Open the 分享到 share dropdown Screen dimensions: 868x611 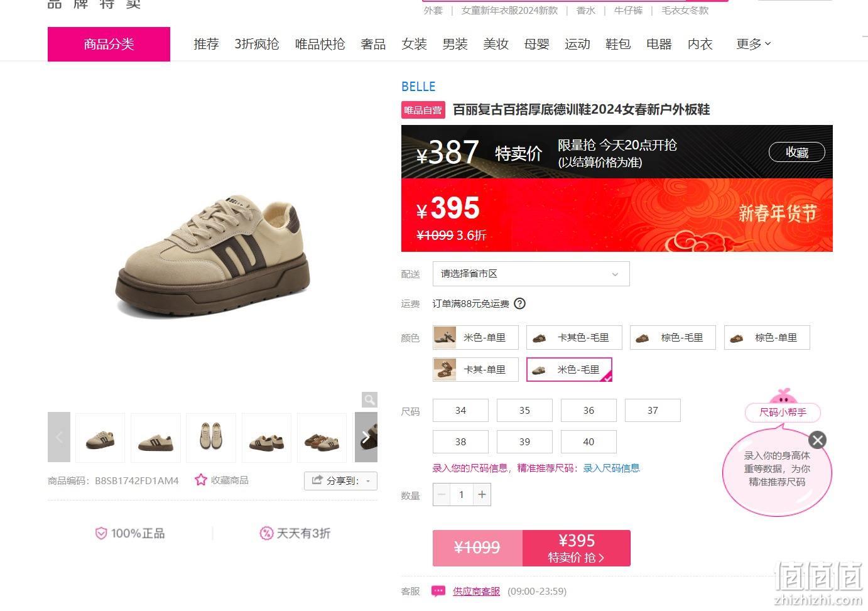coord(340,480)
